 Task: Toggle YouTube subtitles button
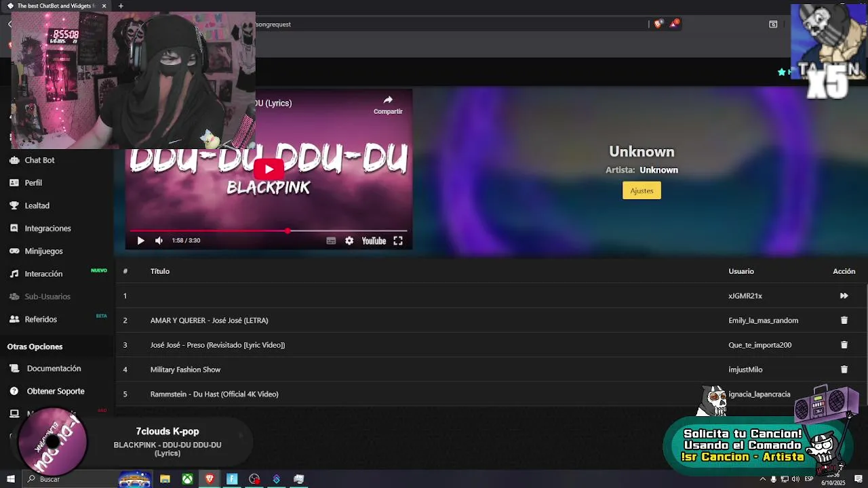coord(331,241)
